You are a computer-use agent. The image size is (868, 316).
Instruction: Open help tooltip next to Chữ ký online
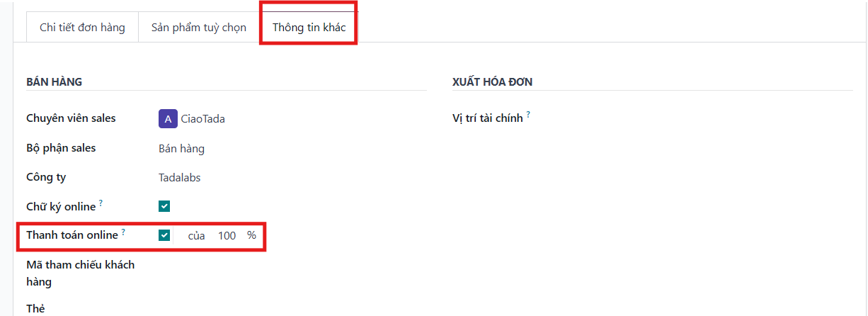[101, 203]
